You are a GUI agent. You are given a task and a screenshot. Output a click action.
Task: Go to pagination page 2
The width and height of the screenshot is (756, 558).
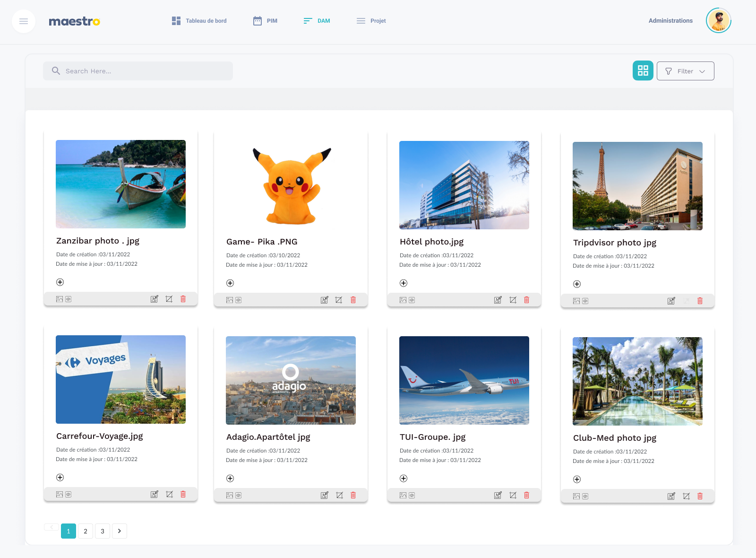pyautogui.click(x=86, y=531)
